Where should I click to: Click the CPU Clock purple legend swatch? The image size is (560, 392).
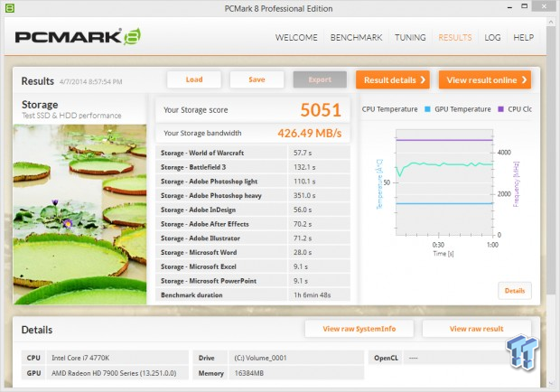coord(500,109)
